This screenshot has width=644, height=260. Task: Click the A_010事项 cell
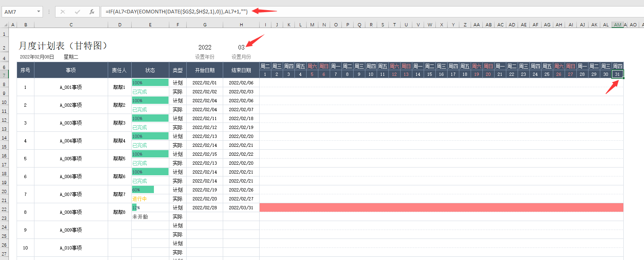[71, 248]
